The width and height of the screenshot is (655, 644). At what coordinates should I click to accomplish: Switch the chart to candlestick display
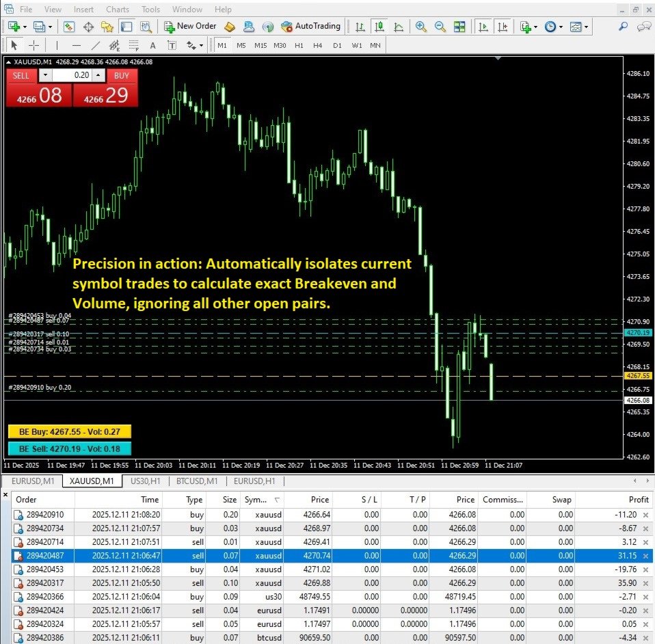coord(378,26)
